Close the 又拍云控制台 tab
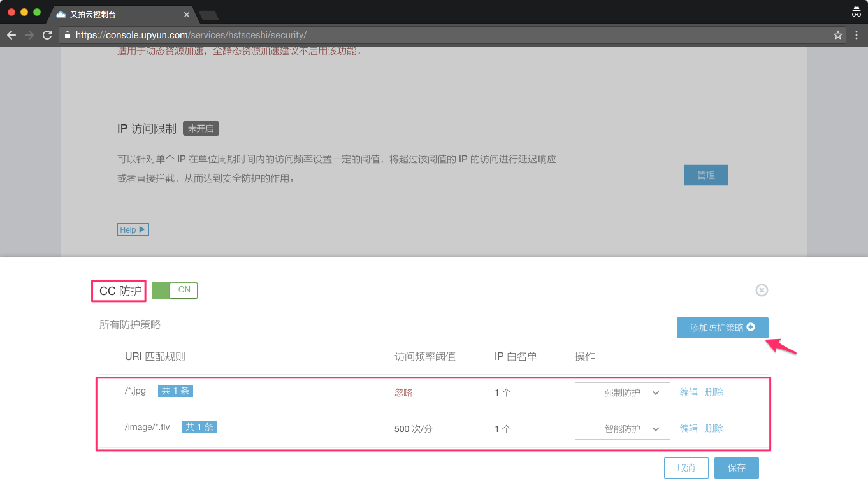The width and height of the screenshot is (868, 504). pyautogui.click(x=187, y=14)
